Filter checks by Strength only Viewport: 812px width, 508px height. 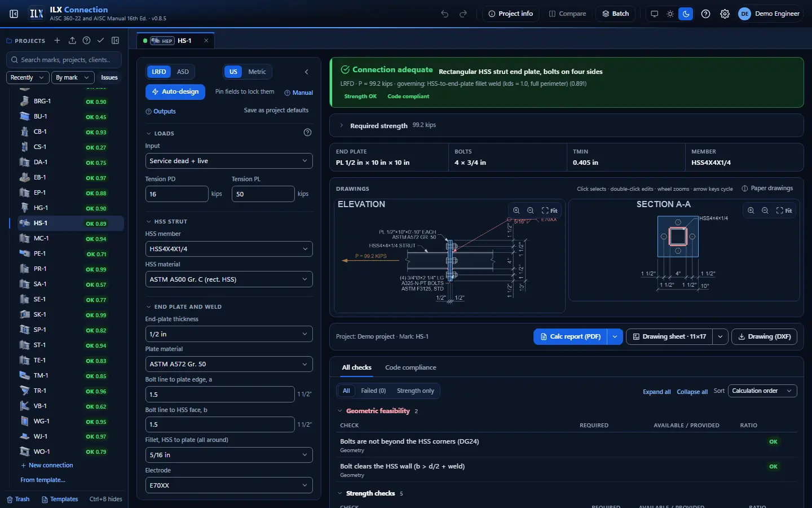pyautogui.click(x=416, y=391)
